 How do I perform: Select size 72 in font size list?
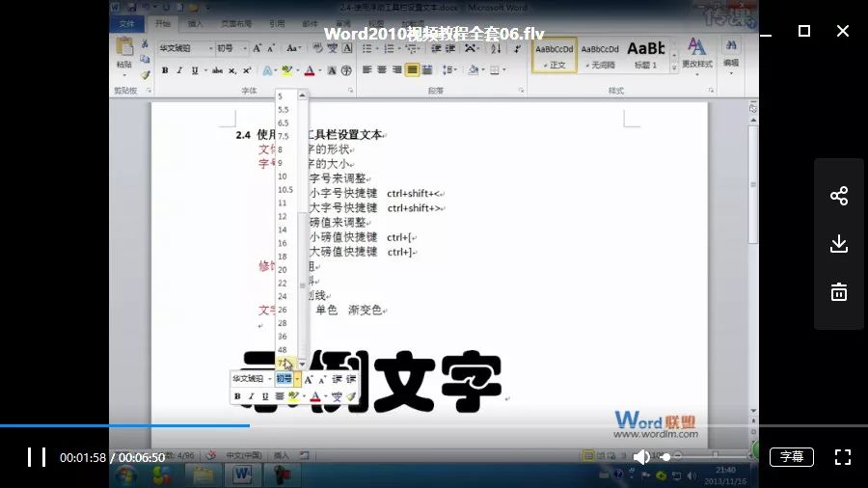[283, 363]
